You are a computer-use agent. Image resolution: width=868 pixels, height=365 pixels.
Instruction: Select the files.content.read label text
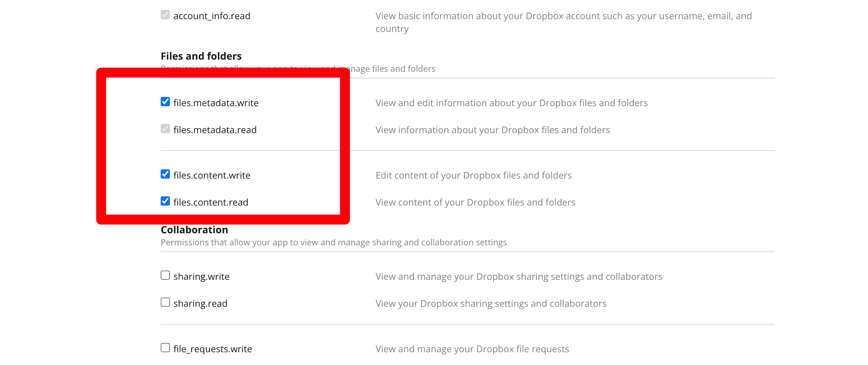coord(211,202)
